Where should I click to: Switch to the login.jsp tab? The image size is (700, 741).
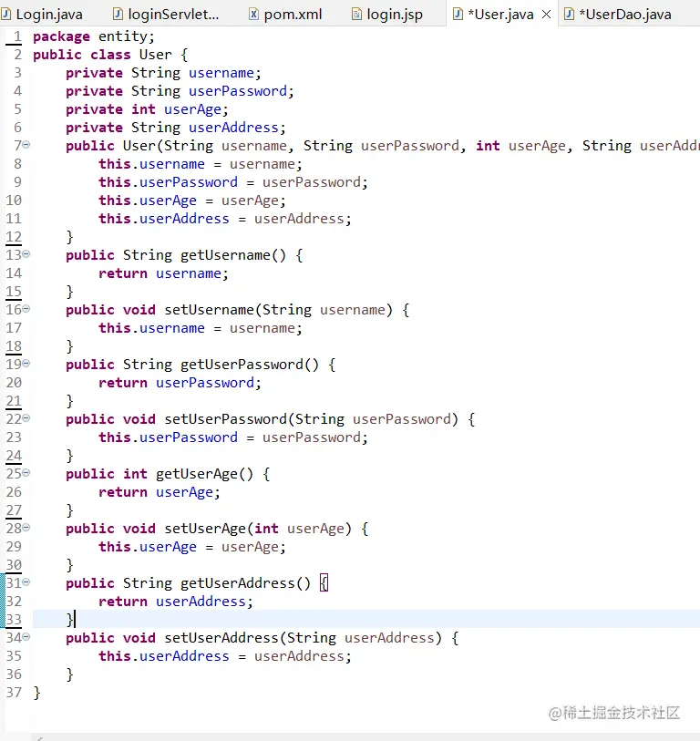point(387,15)
